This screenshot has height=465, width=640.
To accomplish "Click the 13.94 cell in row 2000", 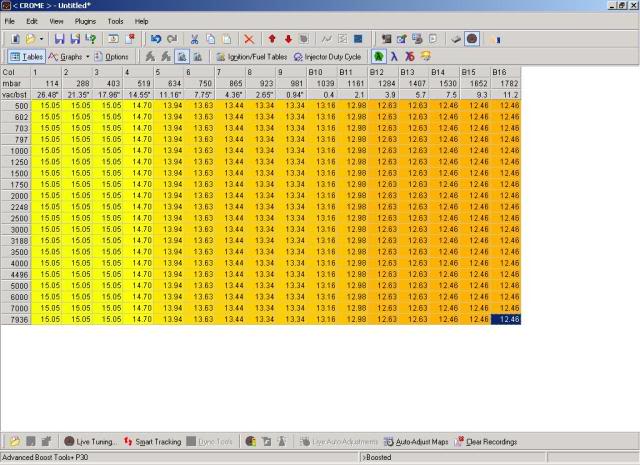I will click(x=169, y=196).
